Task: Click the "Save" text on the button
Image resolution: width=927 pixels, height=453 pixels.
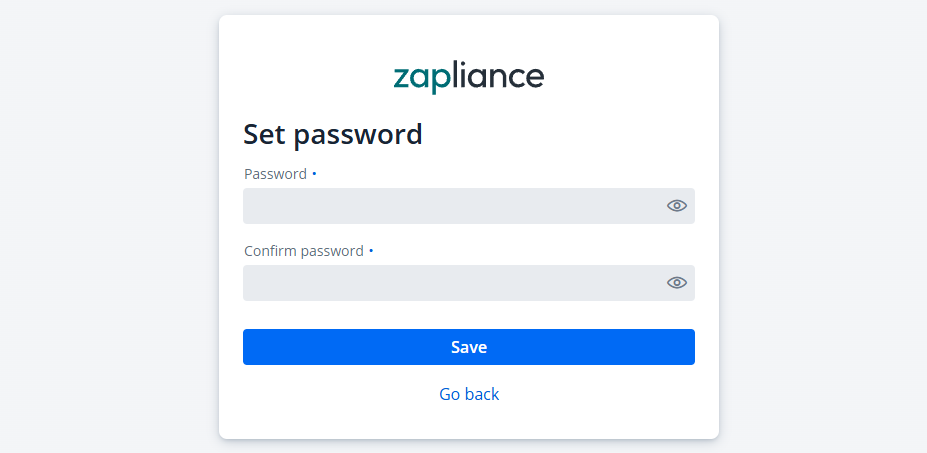Action: 469,347
